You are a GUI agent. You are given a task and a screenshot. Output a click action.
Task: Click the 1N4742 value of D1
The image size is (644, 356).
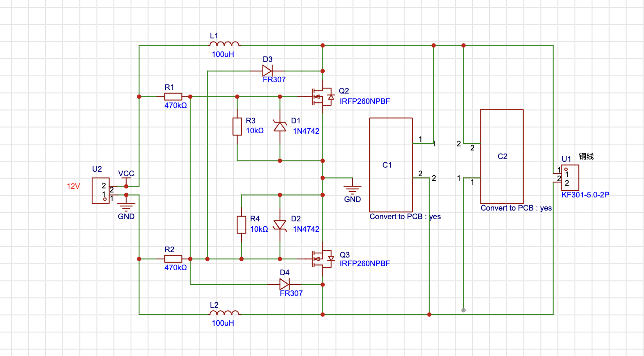[306, 131]
